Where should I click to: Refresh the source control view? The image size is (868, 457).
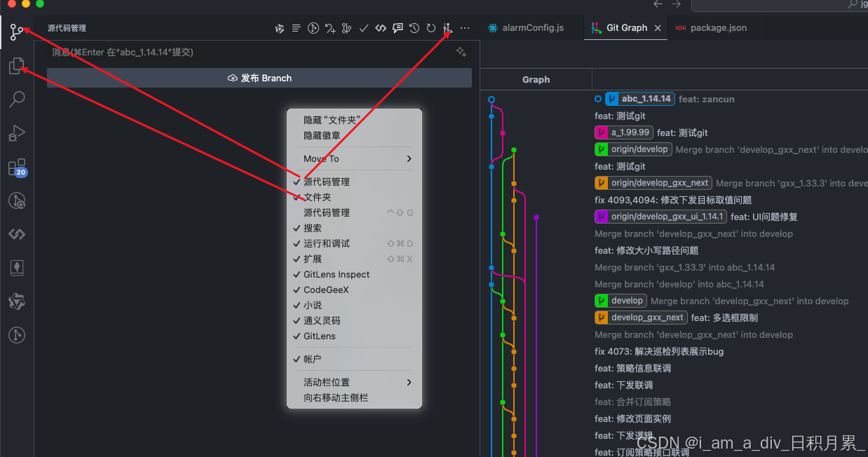[431, 28]
